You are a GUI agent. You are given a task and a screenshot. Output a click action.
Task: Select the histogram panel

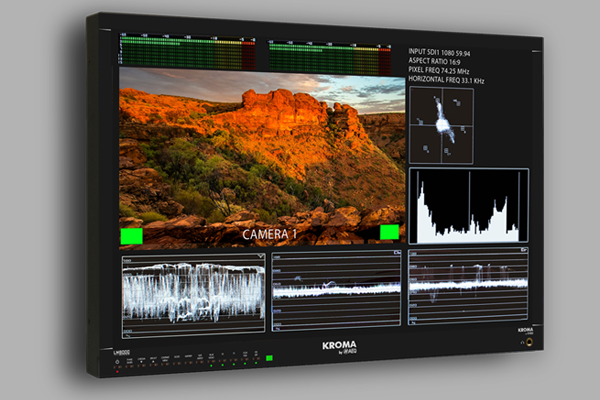468,206
